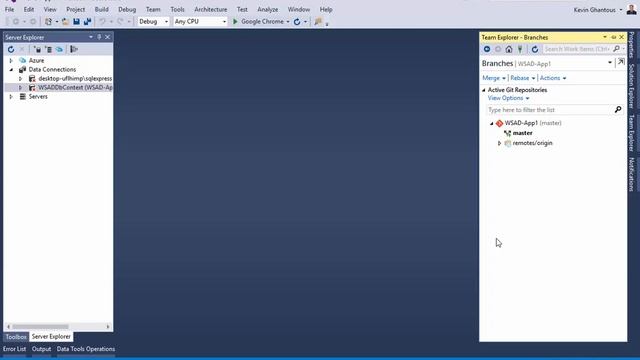The image size is (640, 360).
Task: Select the remotes/origin tree row
Action: click(x=532, y=143)
